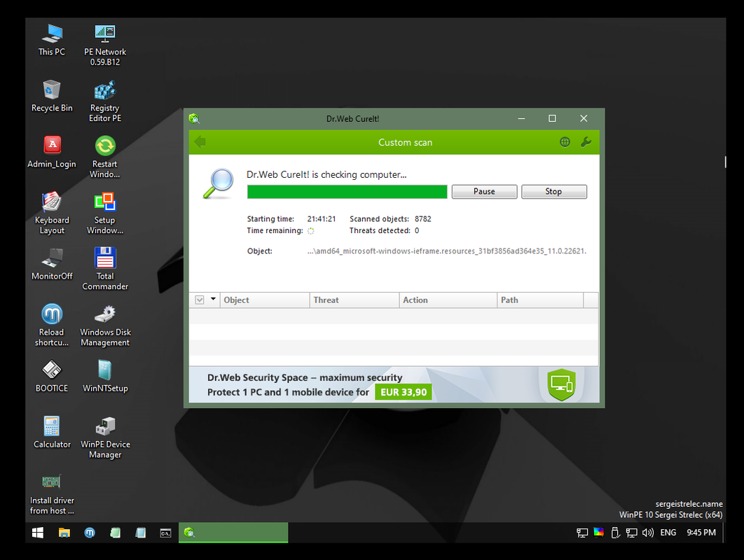Click the magnifying glass scan icon
Viewport: 744px width, 560px height.
219,183
